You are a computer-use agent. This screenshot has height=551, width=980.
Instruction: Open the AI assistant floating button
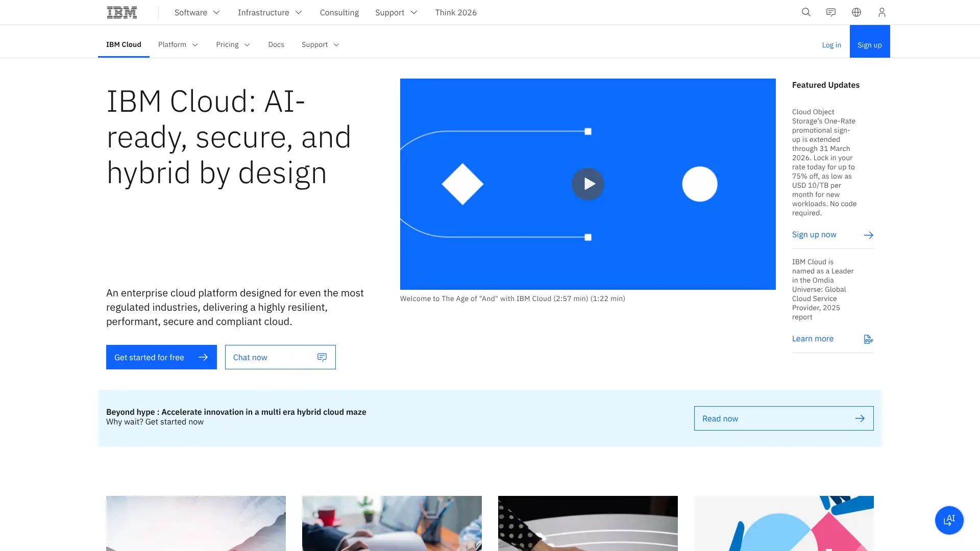pos(949,520)
